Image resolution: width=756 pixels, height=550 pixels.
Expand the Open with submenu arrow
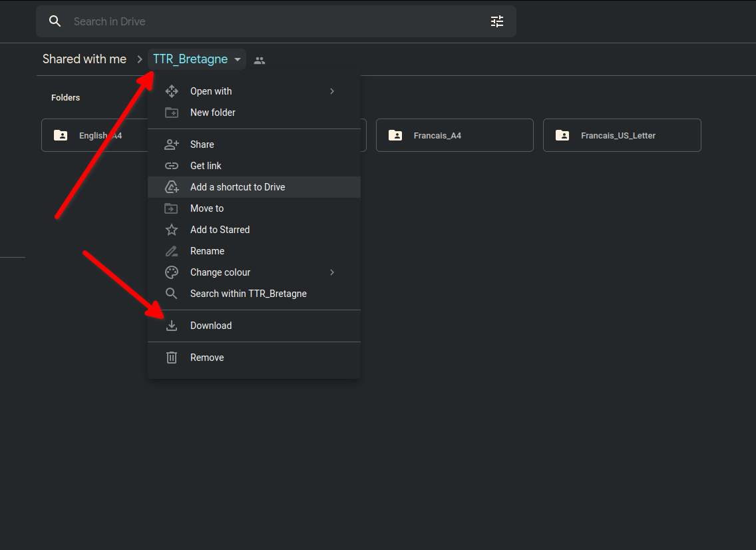coord(332,91)
